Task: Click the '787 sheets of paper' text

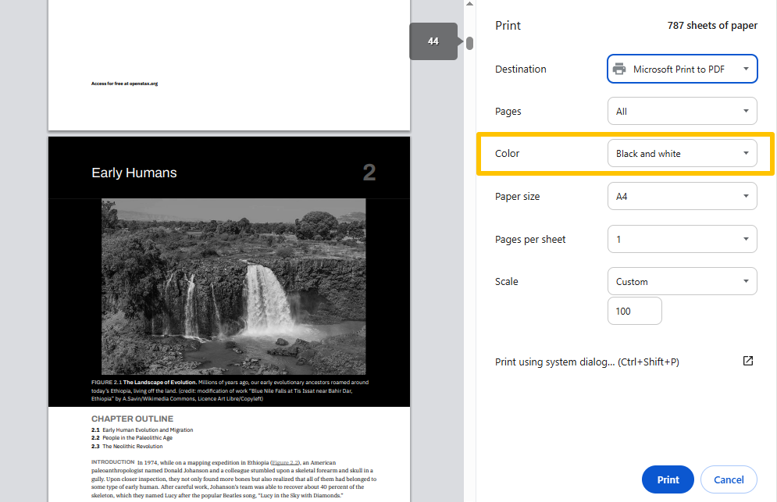Action: 712,25
